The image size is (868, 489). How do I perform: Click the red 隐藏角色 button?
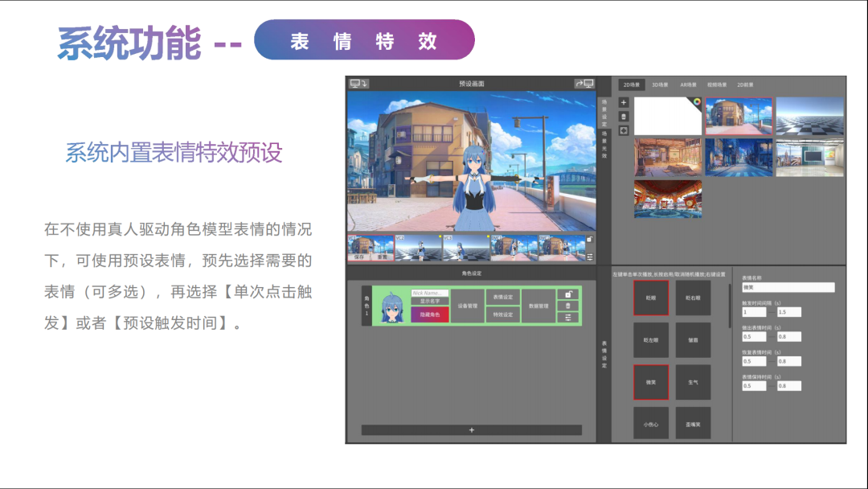tap(429, 314)
